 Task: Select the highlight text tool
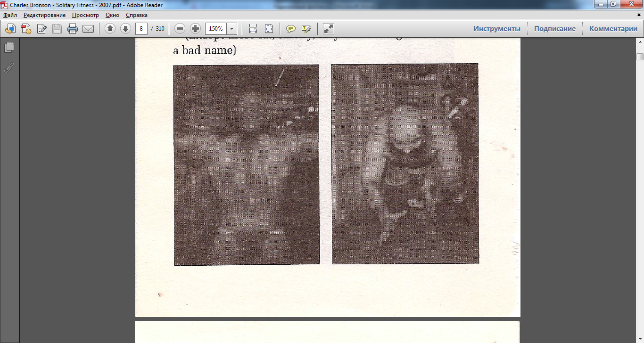[306, 29]
